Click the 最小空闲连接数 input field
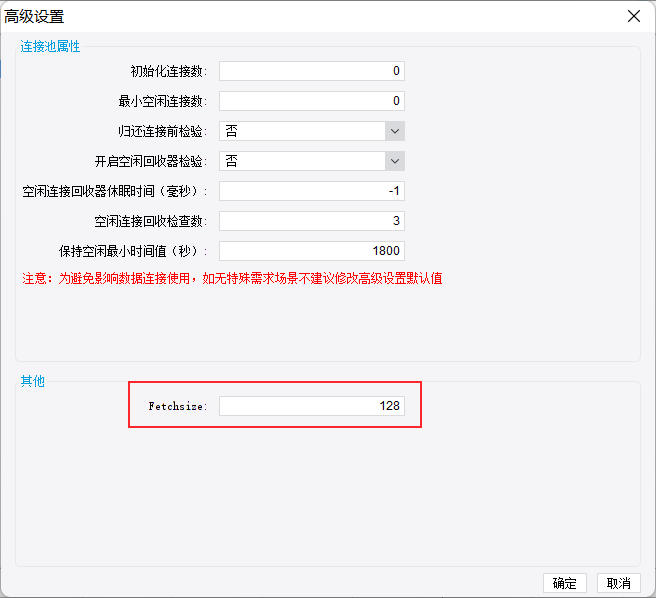656x598 pixels. coord(312,101)
